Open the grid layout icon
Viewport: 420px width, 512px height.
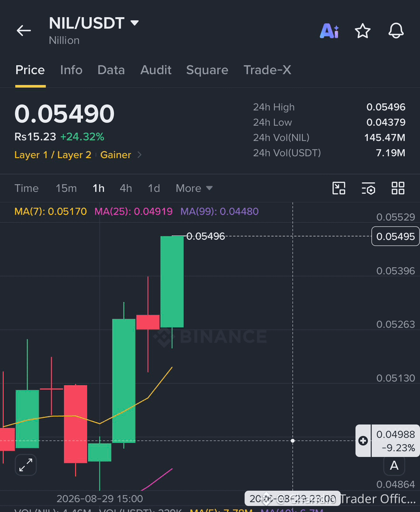coord(398,188)
